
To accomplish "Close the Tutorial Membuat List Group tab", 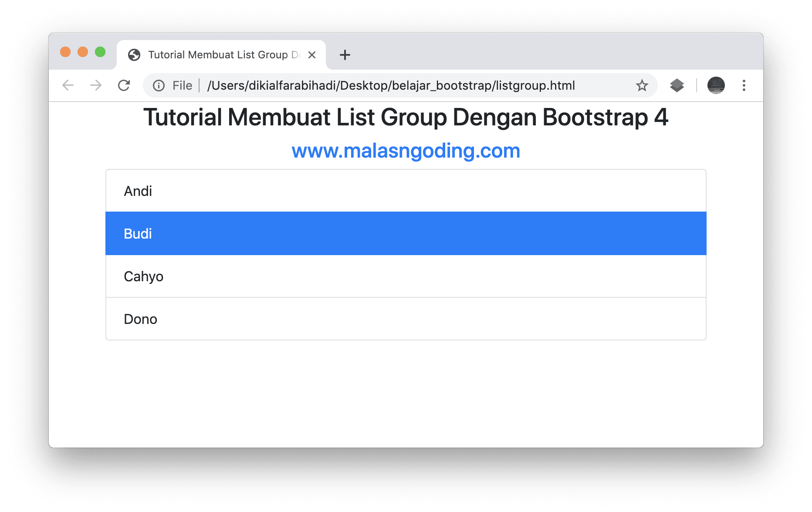I will 312,54.
